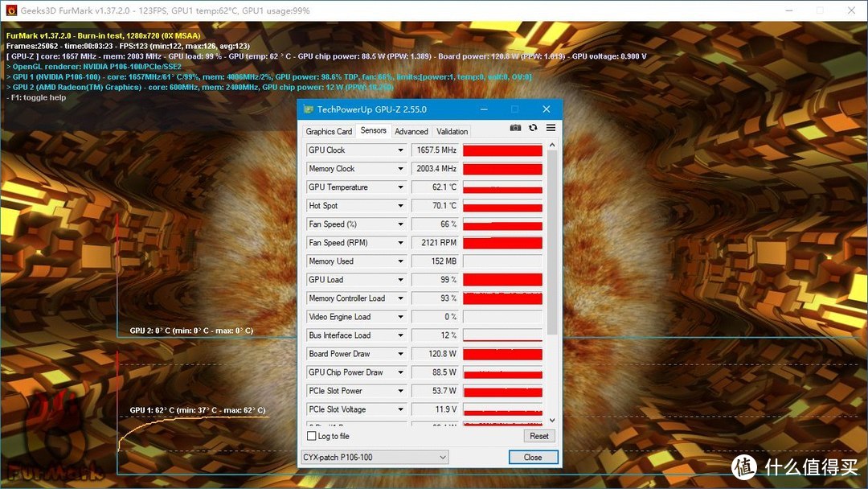Click the 'GPU 1: 62° C' temperature graph label
The height and width of the screenshot is (489, 868).
pos(198,410)
